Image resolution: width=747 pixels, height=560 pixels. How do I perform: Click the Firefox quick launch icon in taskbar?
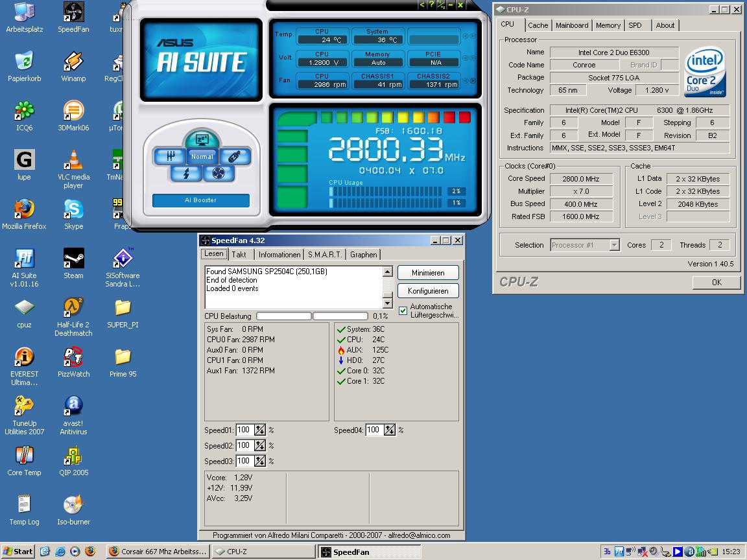pos(90,552)
